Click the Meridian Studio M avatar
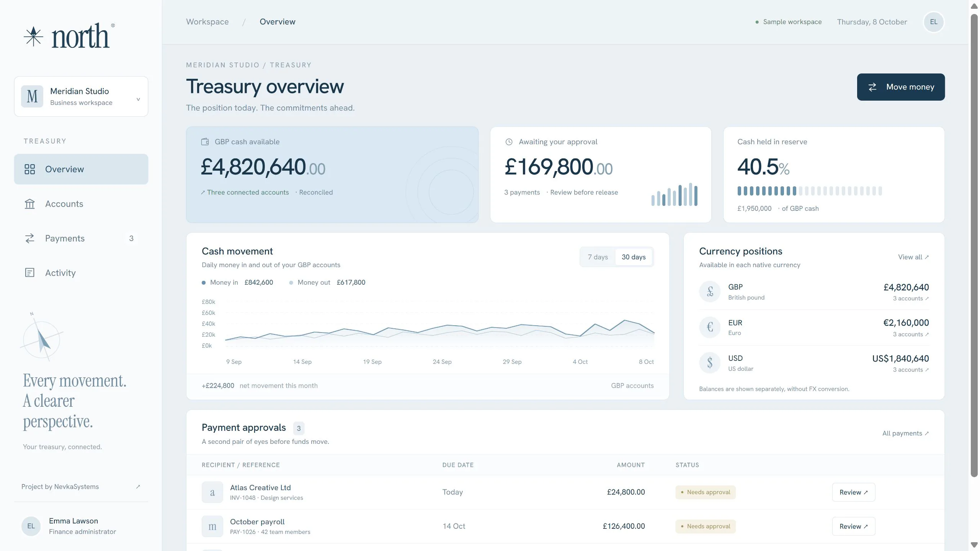Image resolution: width=980 pixels, height=551 pixels. (x=32, y=96)
